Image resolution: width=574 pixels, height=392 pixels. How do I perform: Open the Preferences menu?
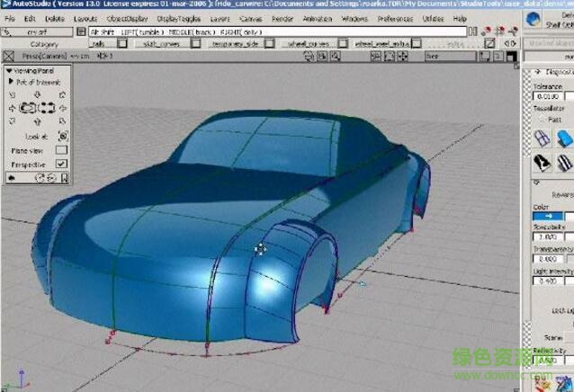395,19
